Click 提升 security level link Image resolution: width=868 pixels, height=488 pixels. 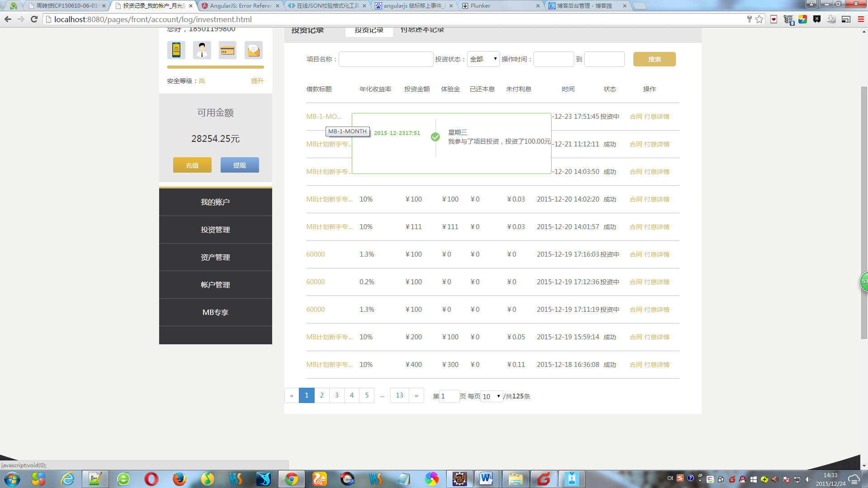[257, 81]
